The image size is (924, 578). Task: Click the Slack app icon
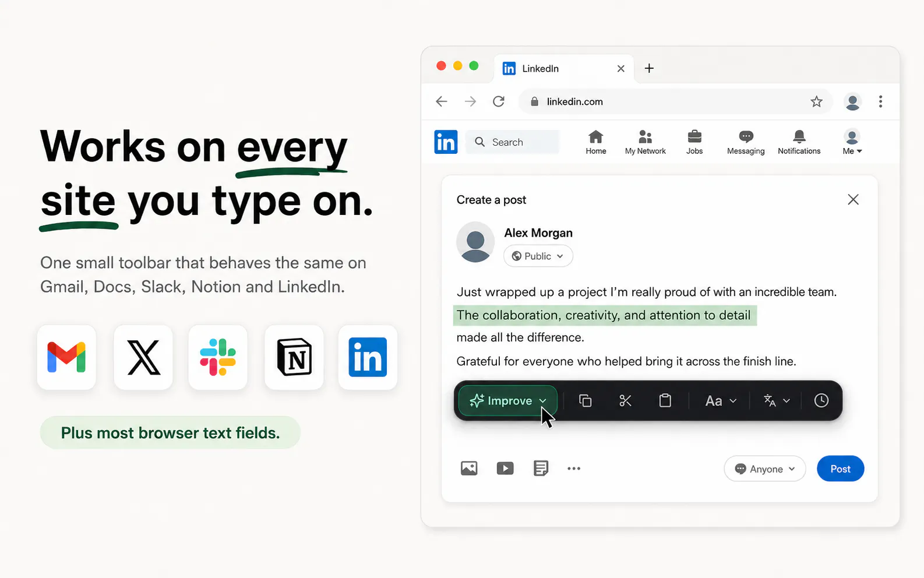pyautogui.click(x=218, y=357)
